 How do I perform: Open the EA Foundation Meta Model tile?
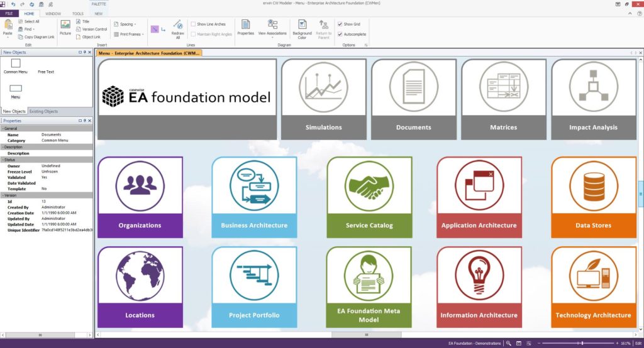369,287
